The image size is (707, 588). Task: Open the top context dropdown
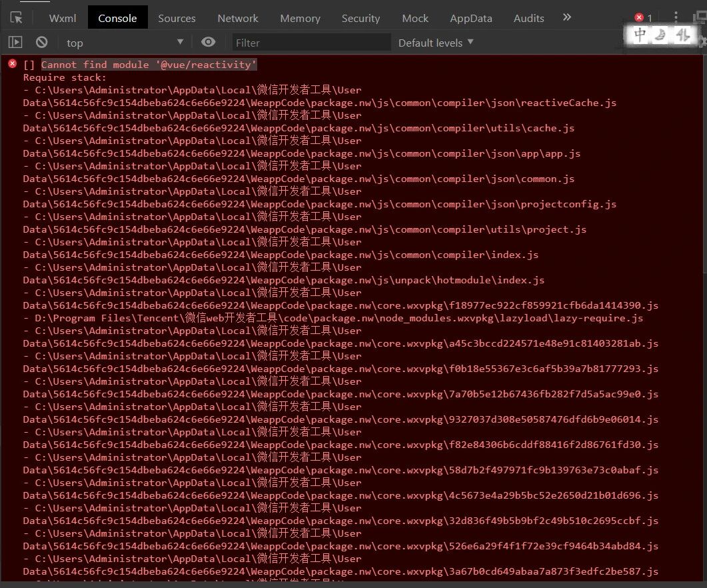tap(125, 43)
